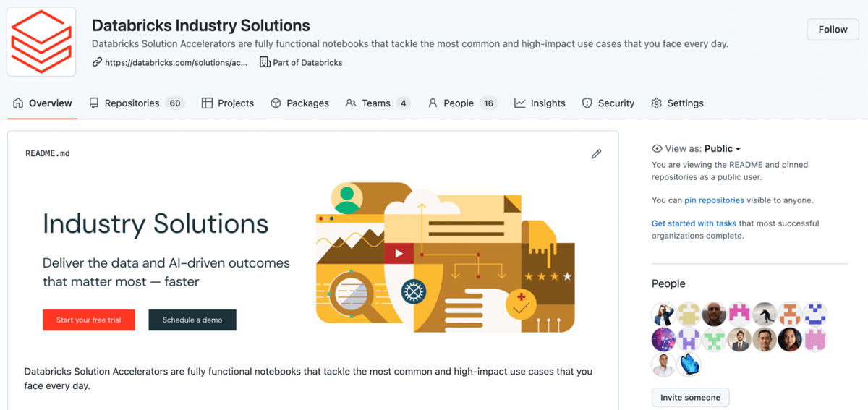Click the README.md file name label

tap(48, 154)
